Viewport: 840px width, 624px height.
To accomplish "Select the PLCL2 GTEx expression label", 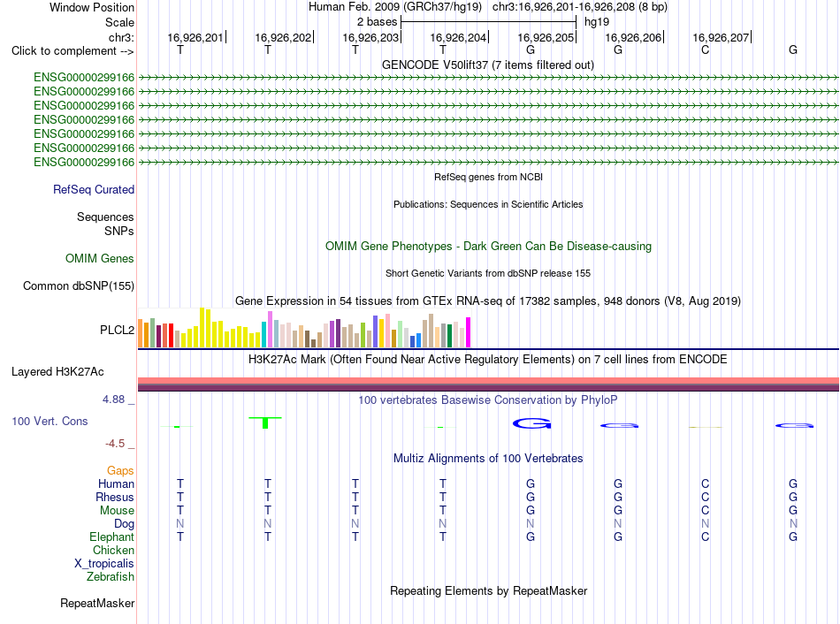I will 117,330.
